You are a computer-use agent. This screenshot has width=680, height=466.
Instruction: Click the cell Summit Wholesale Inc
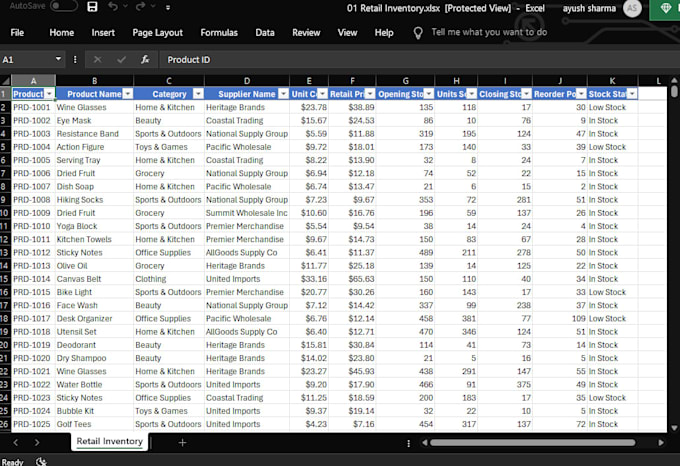click(x=247, y=213)
